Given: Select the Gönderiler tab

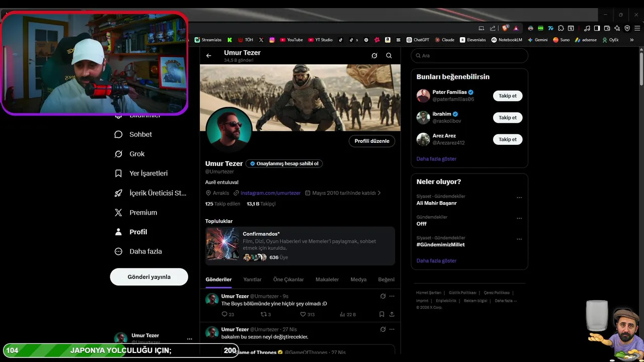Looking at the screenshot, I should [x=219, y=280].
